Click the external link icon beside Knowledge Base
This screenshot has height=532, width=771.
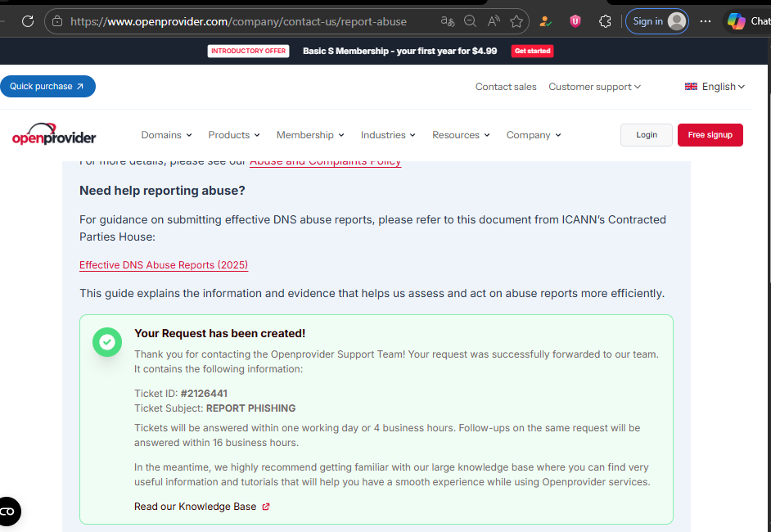point(266,507)
